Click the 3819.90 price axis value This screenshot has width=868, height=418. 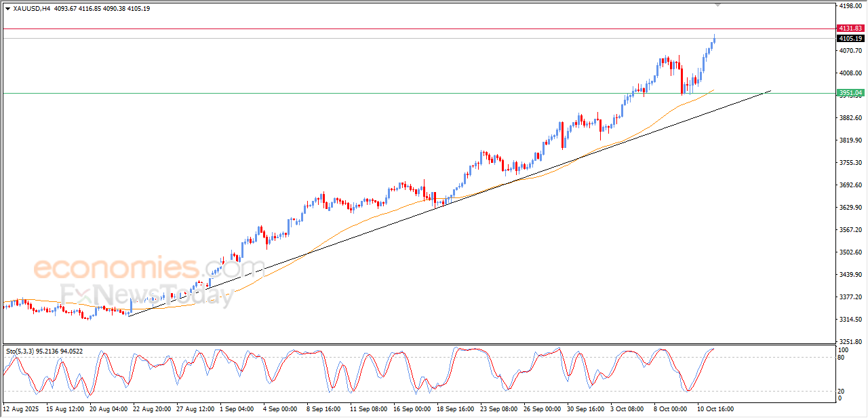pyautogui.click(x=850, y=140)
